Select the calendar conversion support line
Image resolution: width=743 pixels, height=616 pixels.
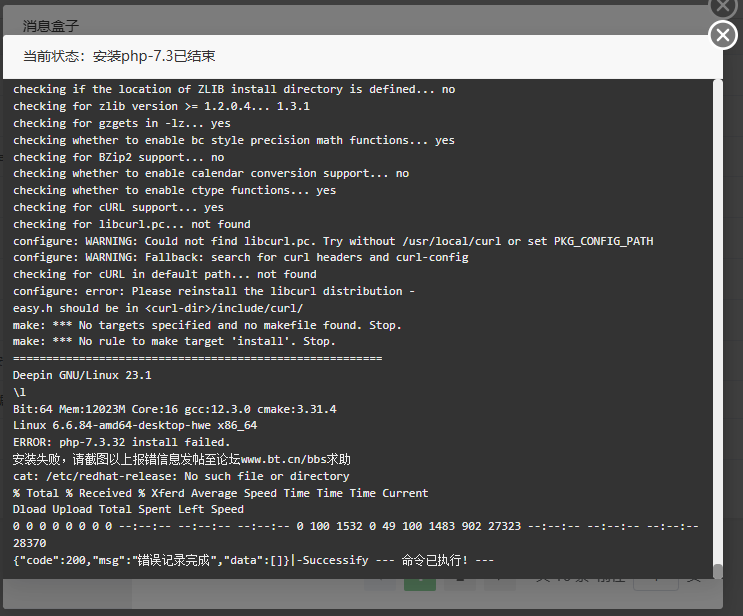click(211, 173)
